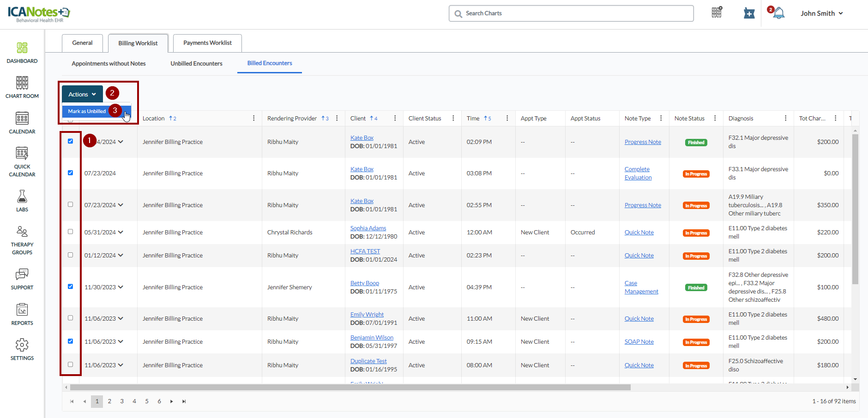Click the notifications bell icon
The width and height of the screenshot is (868, 418).
778,13
